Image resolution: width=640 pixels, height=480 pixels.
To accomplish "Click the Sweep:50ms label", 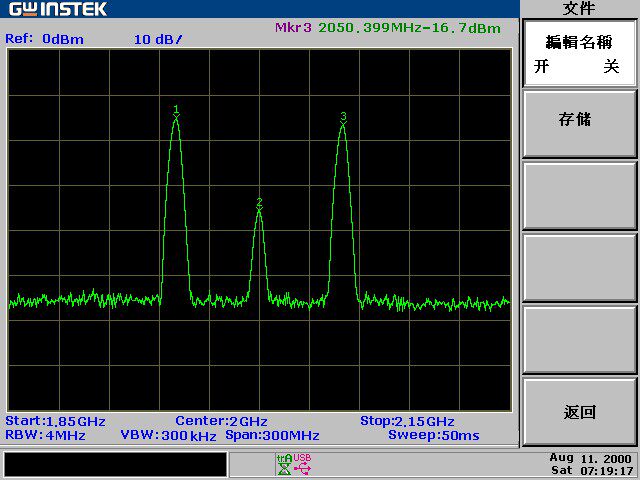I will pos(434,435).
